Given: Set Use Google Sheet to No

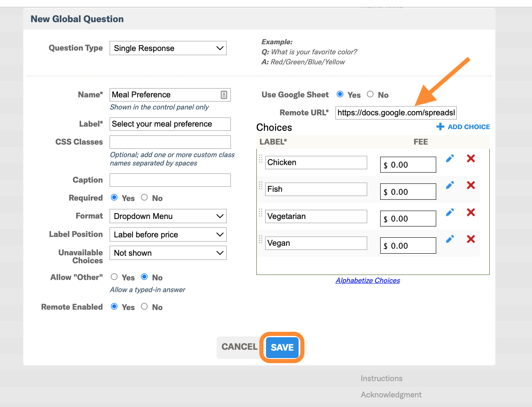Looking at the screenshot, I should (370, 94).
